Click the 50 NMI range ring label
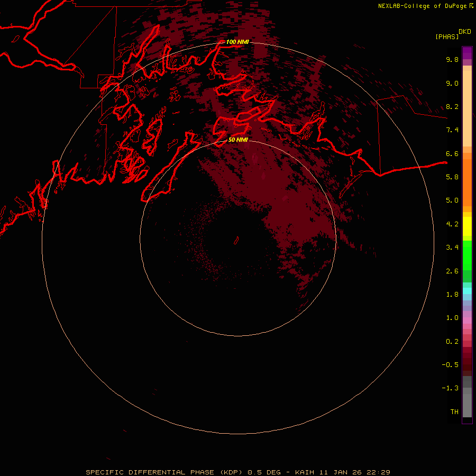Viewport: 476px width, 476px height. point(238,140)
